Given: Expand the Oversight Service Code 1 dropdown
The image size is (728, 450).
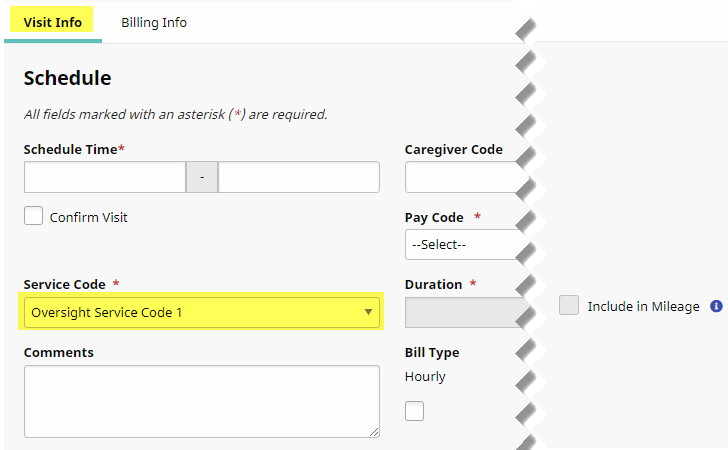Looking at the screenshot, I should pos(202,313).
